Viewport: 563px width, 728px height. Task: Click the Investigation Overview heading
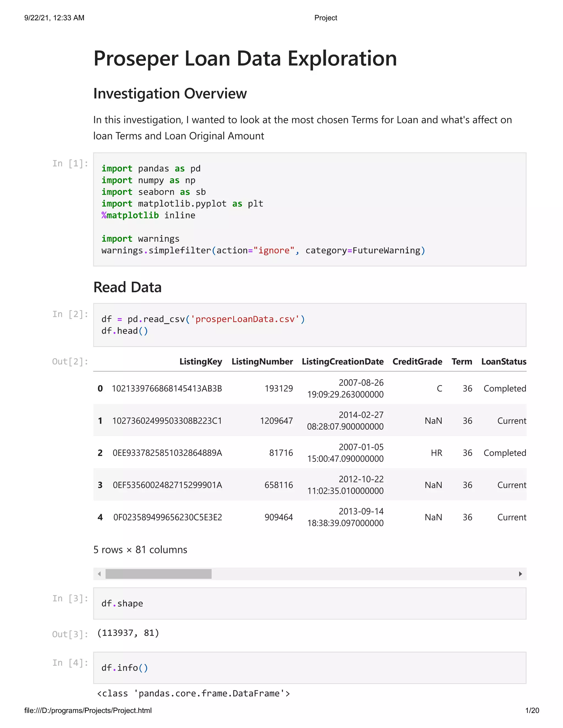(170, 94)
